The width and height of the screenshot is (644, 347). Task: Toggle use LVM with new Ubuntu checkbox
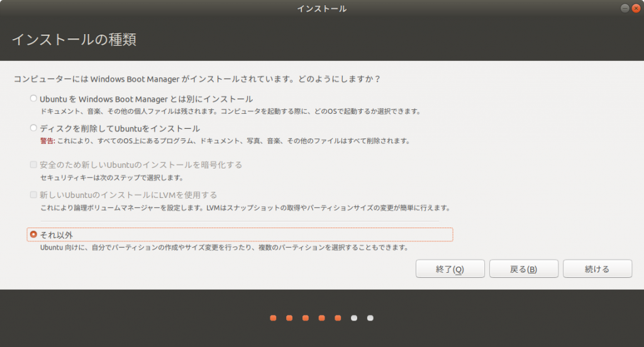(33, 195)
